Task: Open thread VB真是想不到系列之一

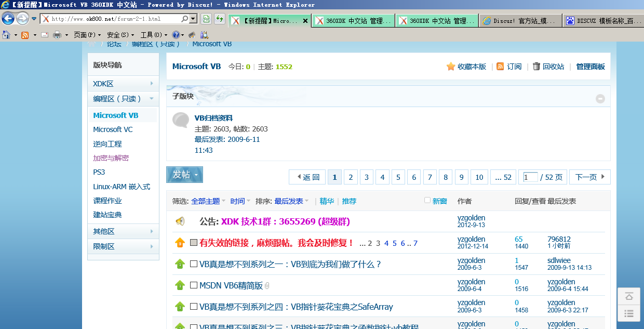Action: (290, 264)
